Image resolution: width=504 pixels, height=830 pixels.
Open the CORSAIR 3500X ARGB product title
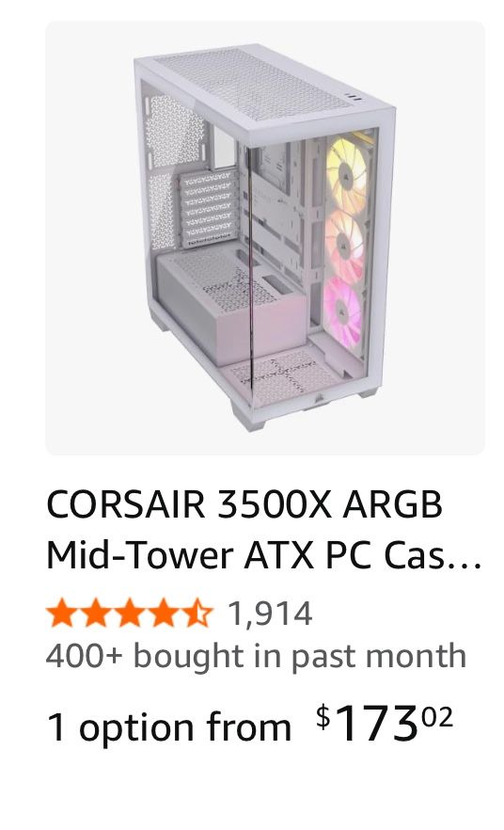click(x=264, y=529)
